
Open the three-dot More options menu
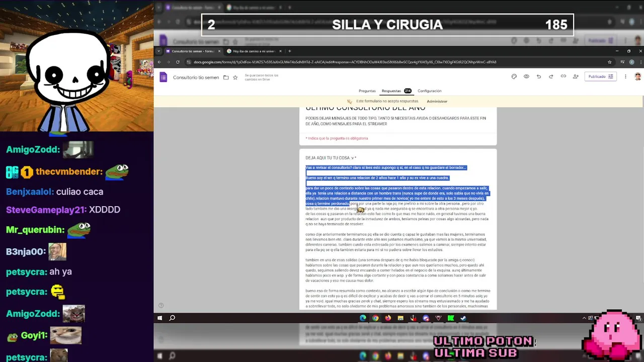point(625,76)
